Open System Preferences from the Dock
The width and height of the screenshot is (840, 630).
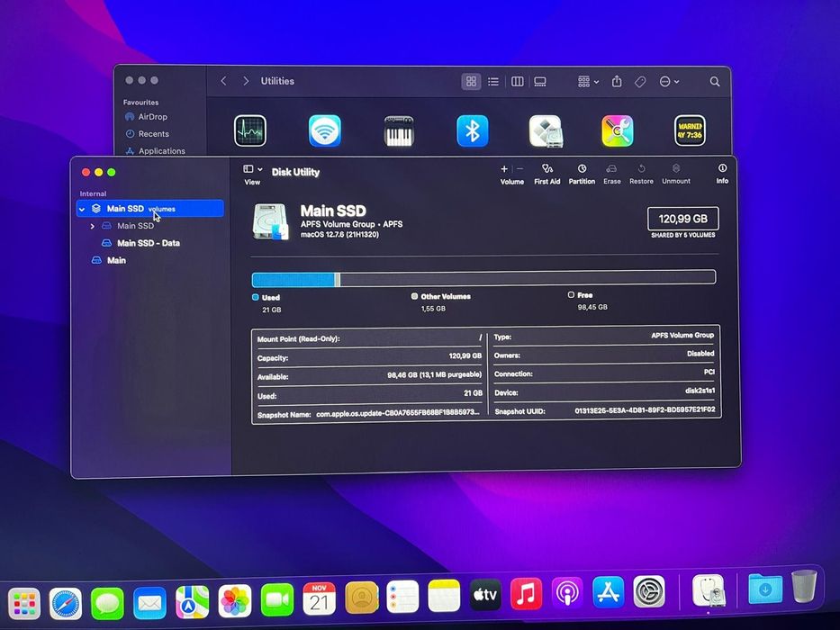[x=649, y=591]
